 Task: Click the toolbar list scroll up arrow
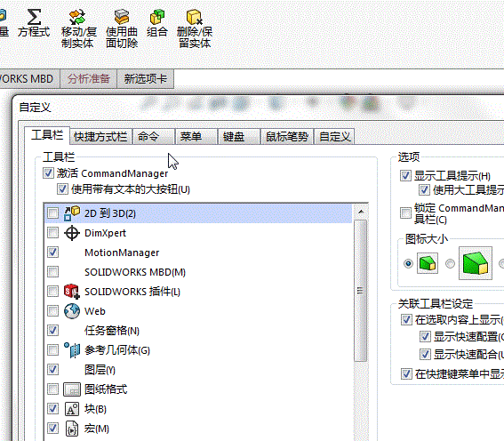click(361, 212)
